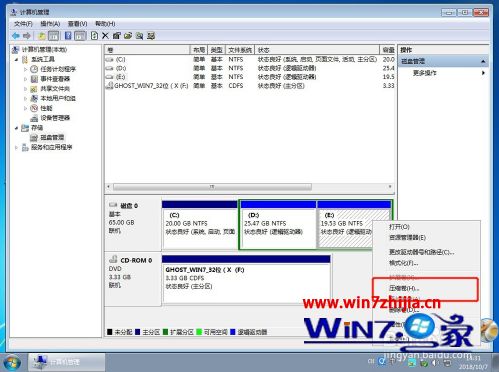The width and height of the screenshot is (499, 372).
Task: Choose 打开(O) in the context menu
Action: click(399, 227)
